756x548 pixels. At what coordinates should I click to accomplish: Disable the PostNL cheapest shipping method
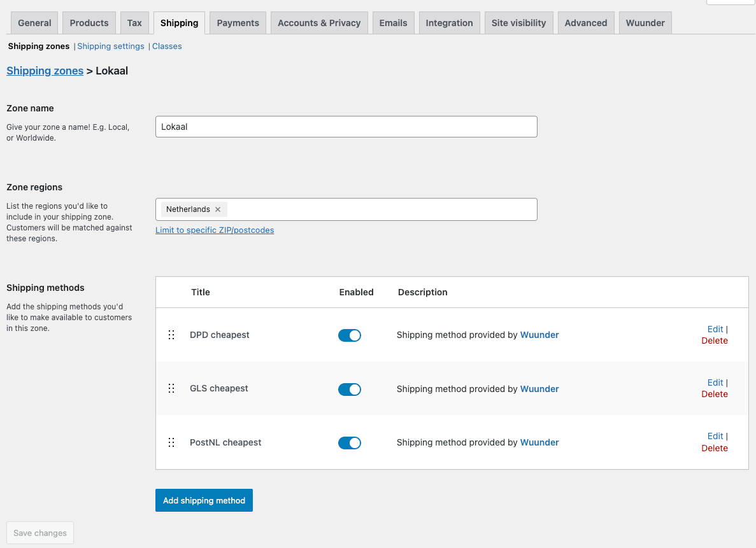350,443
